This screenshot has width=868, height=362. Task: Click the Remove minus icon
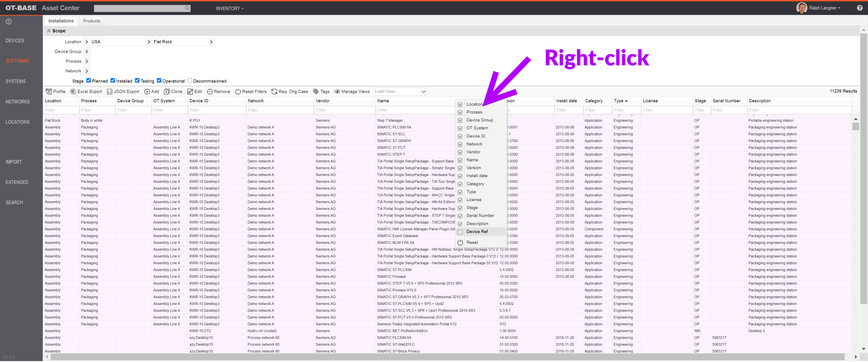[x=210, y=91]
